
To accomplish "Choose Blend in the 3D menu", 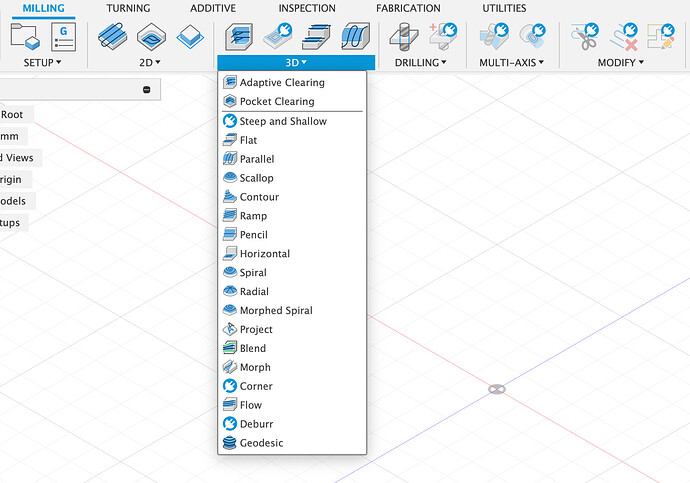I will pyautogui.click(x=292, y=348).
